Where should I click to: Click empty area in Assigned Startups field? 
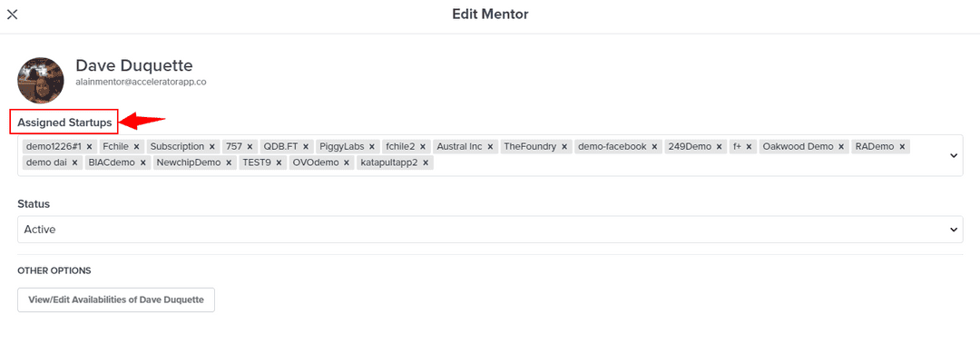(681, 164)
